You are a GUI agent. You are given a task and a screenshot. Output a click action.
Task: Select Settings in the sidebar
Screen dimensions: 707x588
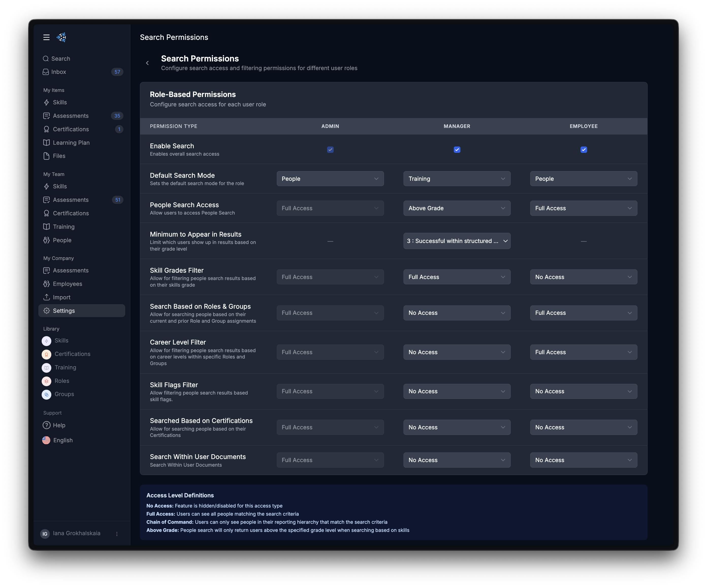[x=64, y=311]
